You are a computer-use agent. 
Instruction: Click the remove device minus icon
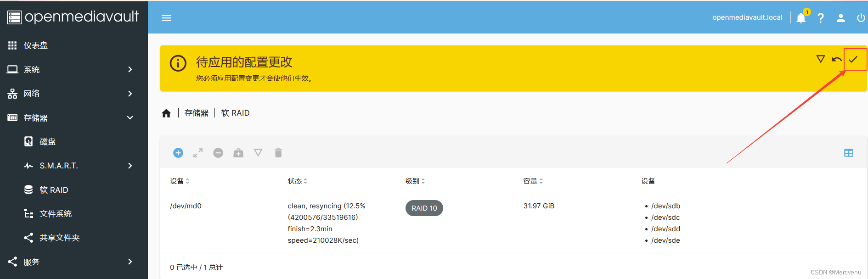pyautogui.click(x=218, y=153)
